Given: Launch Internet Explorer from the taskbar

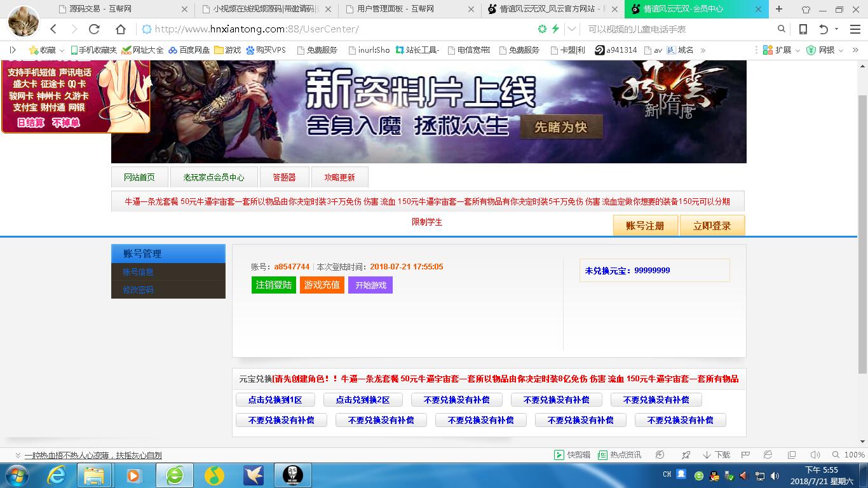Looking at the screenshot, I should click(x=57, y=475).
